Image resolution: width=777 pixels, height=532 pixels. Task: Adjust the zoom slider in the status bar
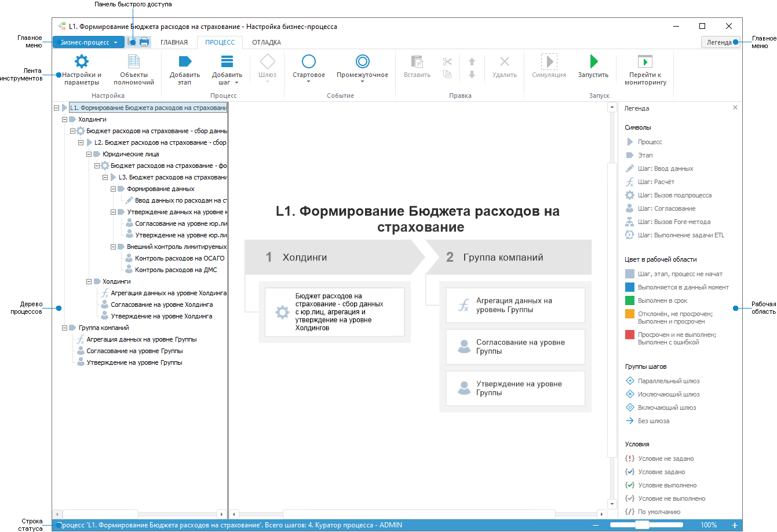[641, 524]
